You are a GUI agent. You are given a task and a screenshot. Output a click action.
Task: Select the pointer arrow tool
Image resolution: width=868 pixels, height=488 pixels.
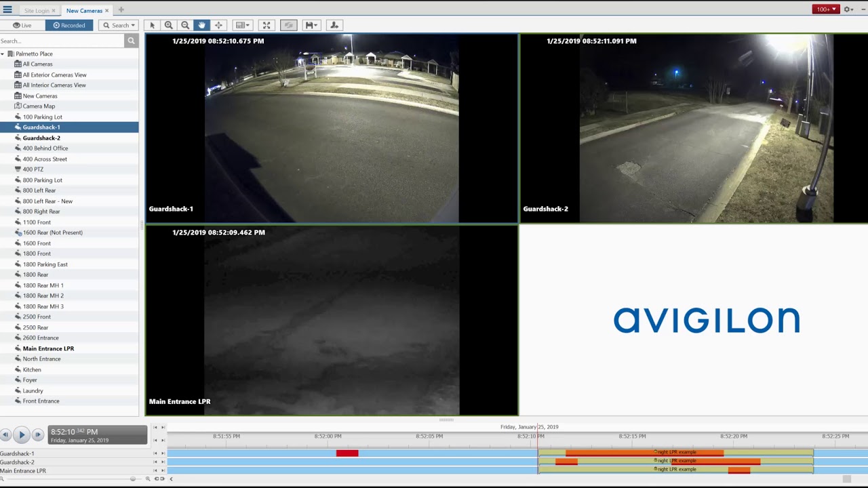click(152, 25)
